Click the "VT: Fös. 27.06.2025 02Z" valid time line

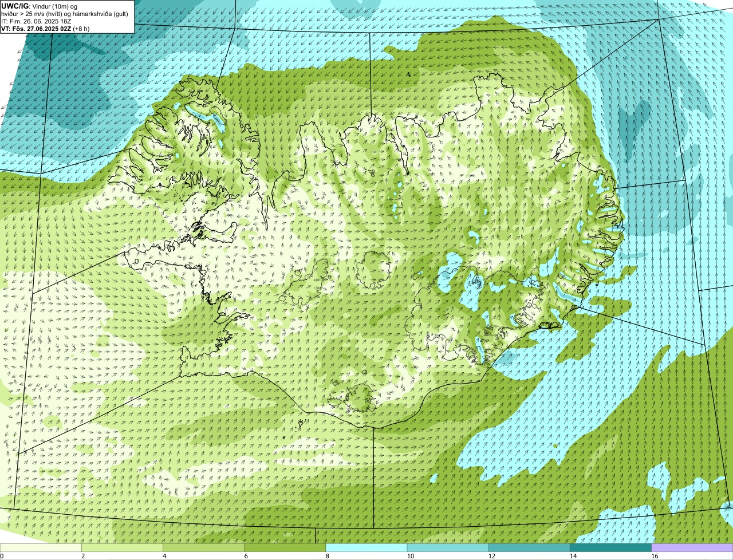click(45, 29)
